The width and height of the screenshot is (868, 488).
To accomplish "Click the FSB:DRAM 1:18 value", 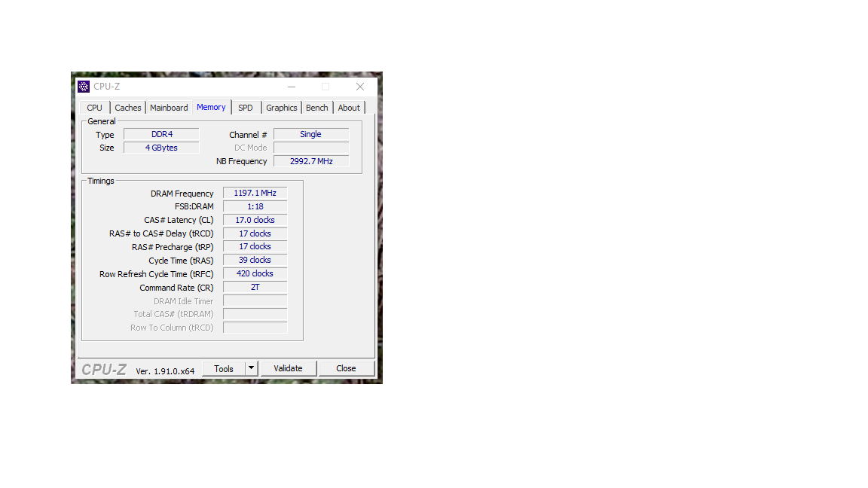I will (x=255, y=206).
